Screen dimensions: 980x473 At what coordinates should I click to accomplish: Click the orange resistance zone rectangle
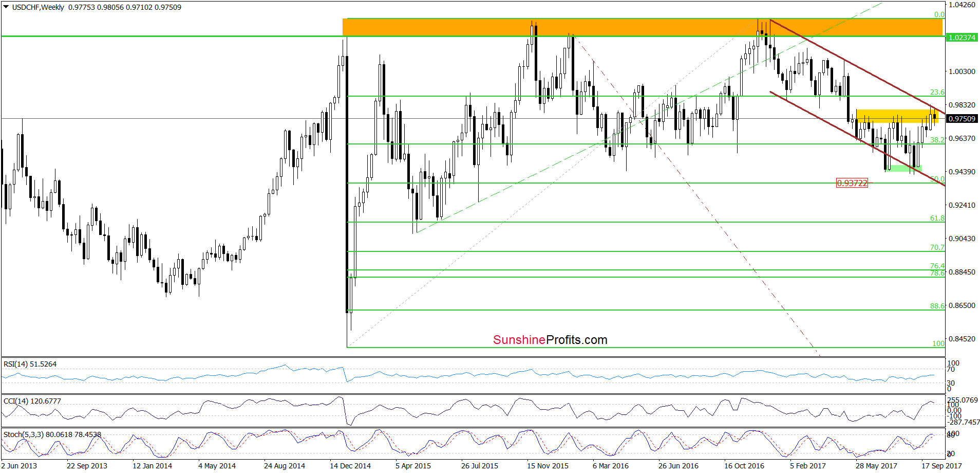tap(643, 27)
